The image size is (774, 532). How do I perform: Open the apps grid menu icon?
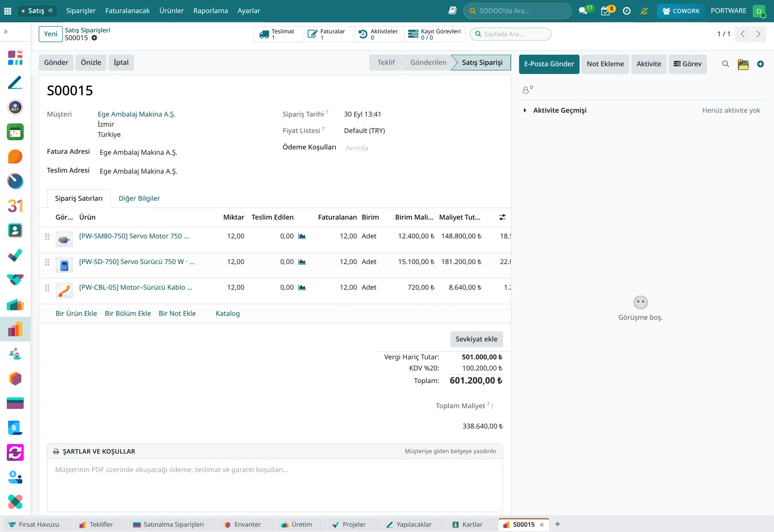tap(8, 11)
